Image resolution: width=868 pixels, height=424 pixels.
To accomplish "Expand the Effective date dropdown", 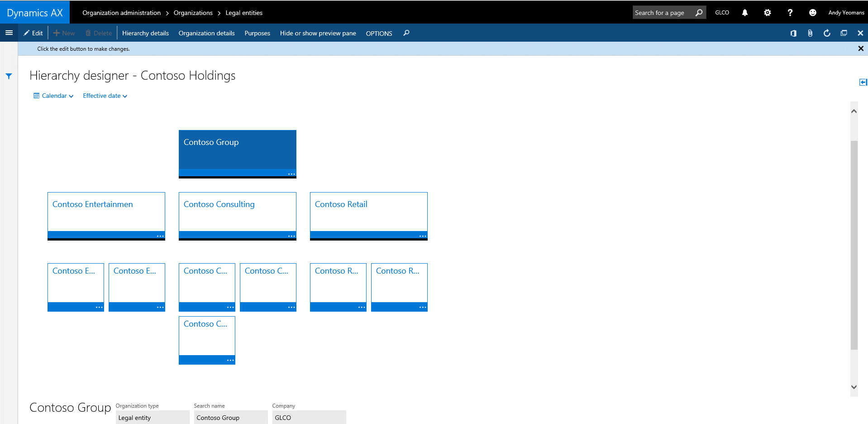I will coord(105,96).
